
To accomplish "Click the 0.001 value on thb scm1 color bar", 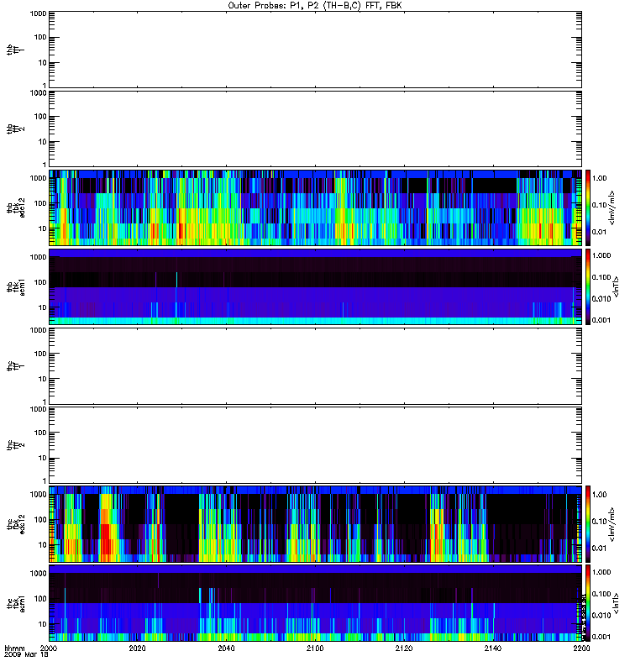I will pos(601,320).
